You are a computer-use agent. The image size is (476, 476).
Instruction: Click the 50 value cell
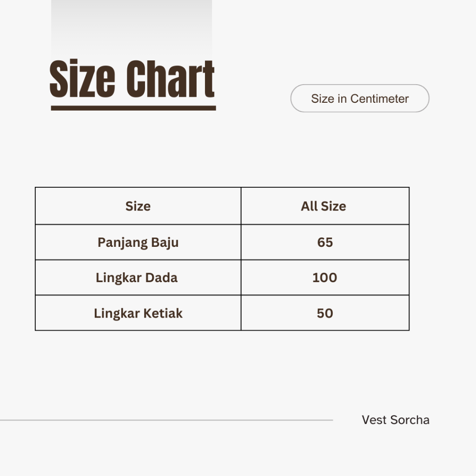[325, 313]
